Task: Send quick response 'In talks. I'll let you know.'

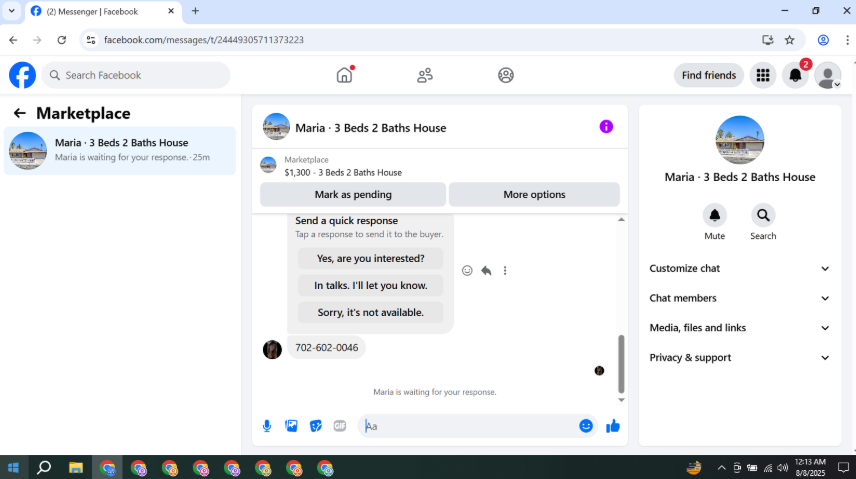Action: point(371,285)
